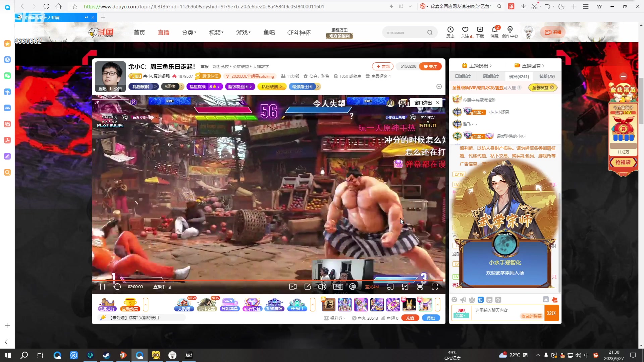Switch to the 钻粉(79) tab
This screenshot has height=362, width=644.
pos(547,76)
